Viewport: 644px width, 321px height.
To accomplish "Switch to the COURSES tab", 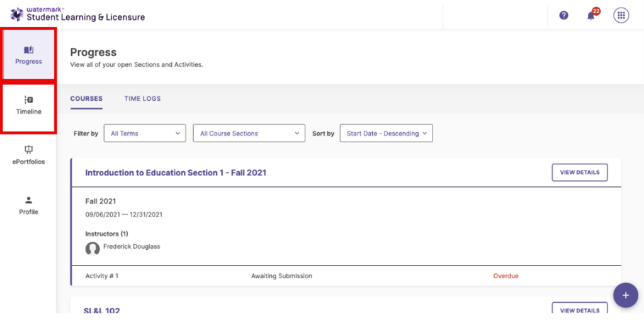I will [86, 99].
